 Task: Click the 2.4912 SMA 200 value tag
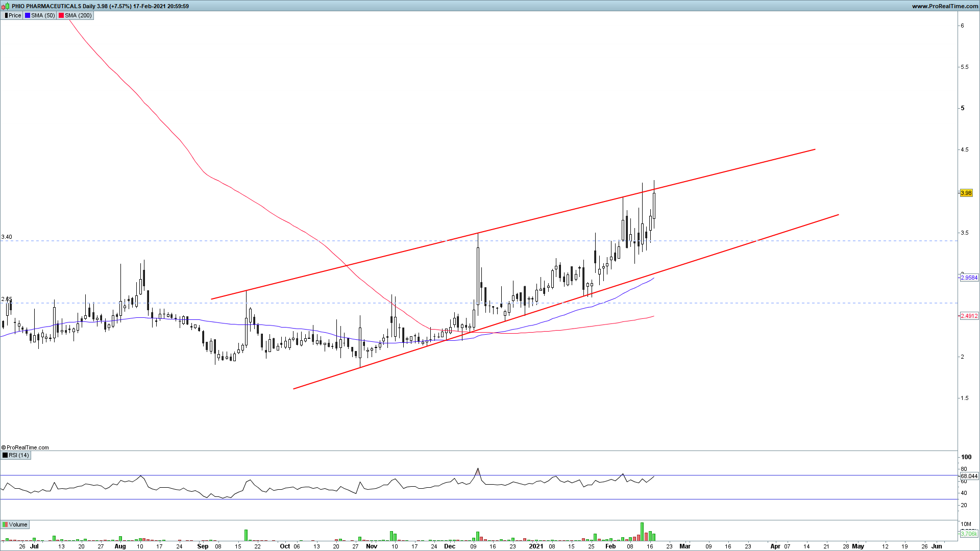click(x=969, y=316)
